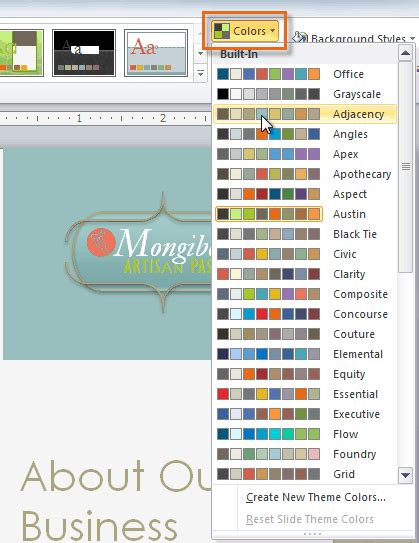Click the Mongibello logo on slide
This screenshot has width=419, height=543.
[139, 253]
